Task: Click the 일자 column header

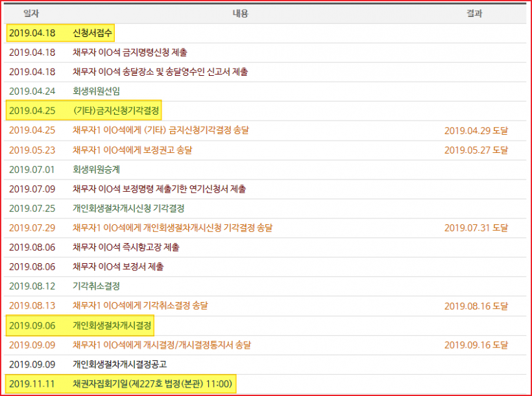Action: pyautogui.click(x=31, y=14)
